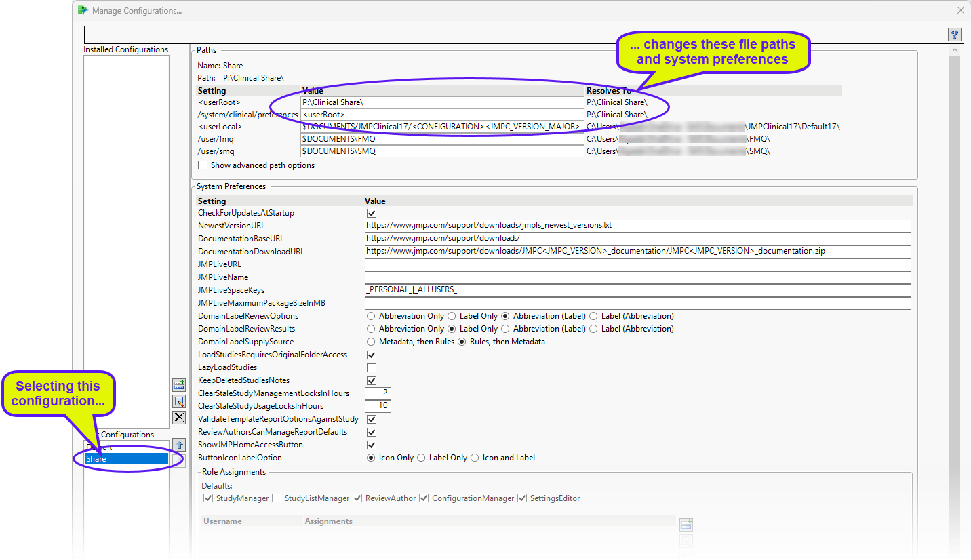Select the edit configuration pencil icon

[179, 401]
